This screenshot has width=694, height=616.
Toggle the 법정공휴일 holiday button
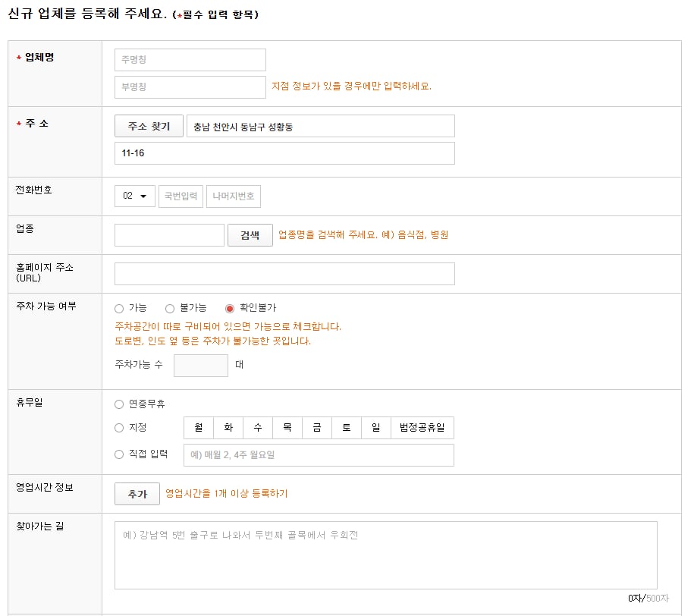(x=422, y=428)
